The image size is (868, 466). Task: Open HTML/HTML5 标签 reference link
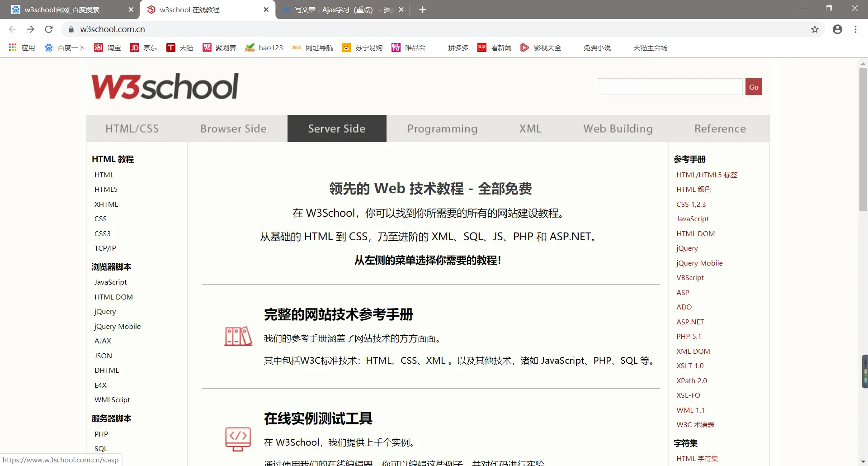point(707,175)
